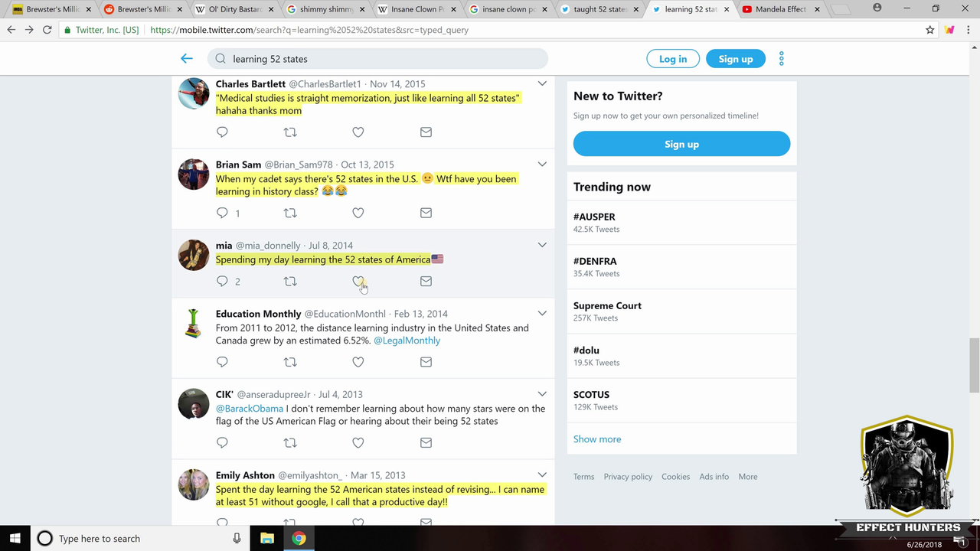The height and width of the screenshot is (551, 980).
Task: Send Education Monthly tweet via direct message
Action: 426,362
